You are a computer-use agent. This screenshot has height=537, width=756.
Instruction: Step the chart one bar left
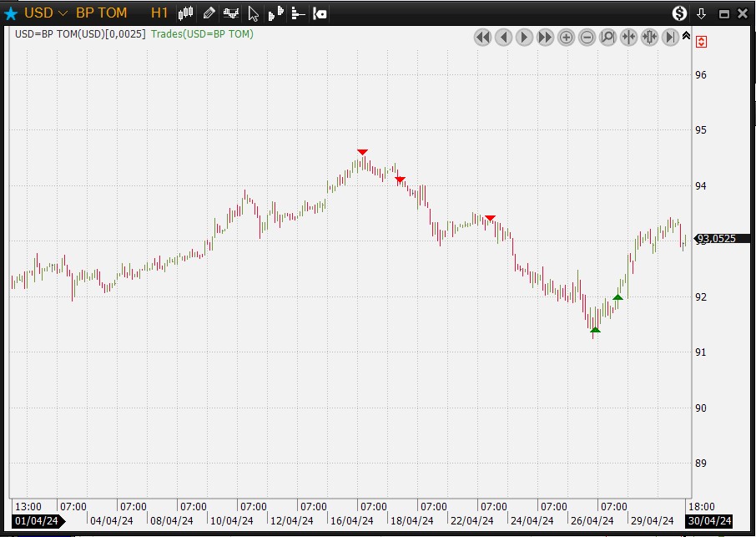(503, 37)
